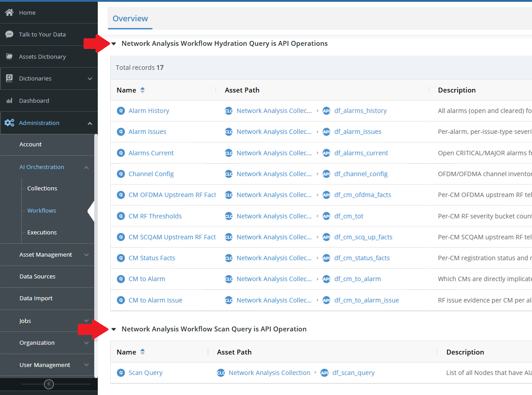Click the API icon beside df_alarms_history
532x395 pixels.
click(x=326, y=111)
